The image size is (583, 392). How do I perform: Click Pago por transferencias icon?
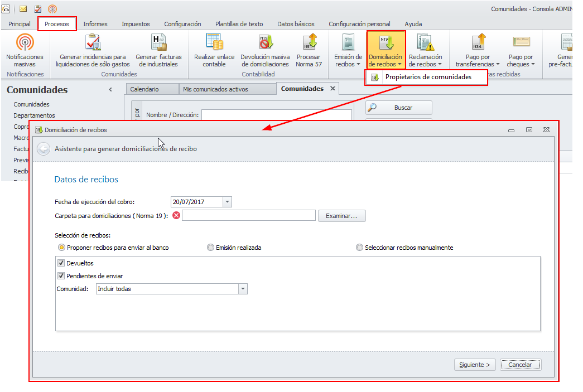click(x=478, y=42)
